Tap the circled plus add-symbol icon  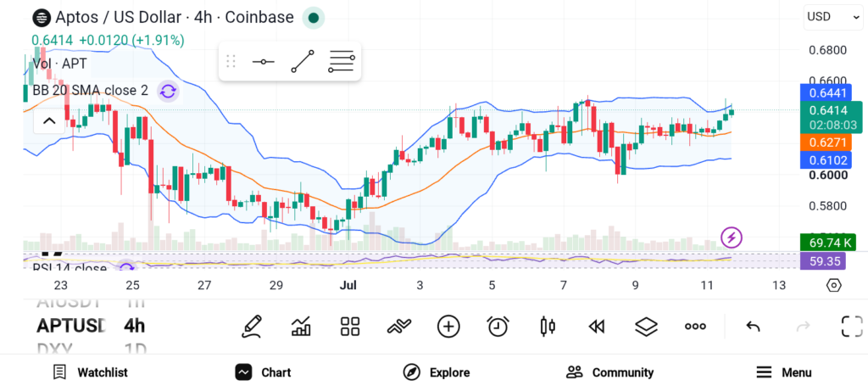[448, 327]
